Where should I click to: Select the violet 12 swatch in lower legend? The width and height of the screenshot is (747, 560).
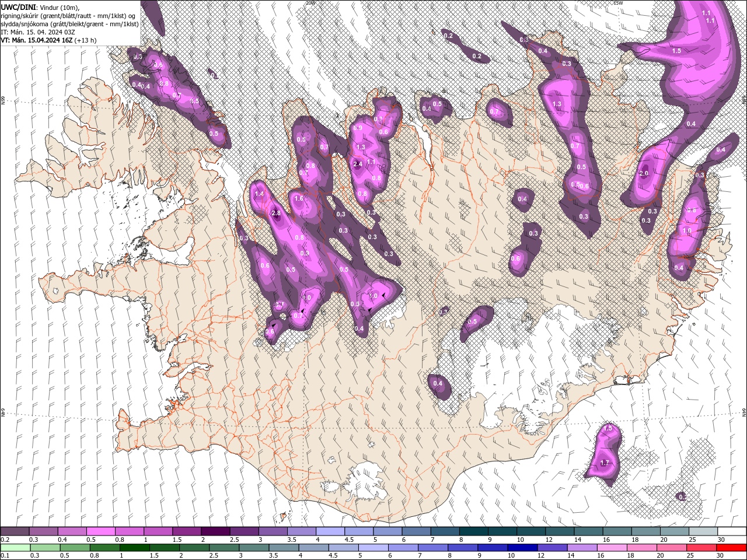pos(552,548)
